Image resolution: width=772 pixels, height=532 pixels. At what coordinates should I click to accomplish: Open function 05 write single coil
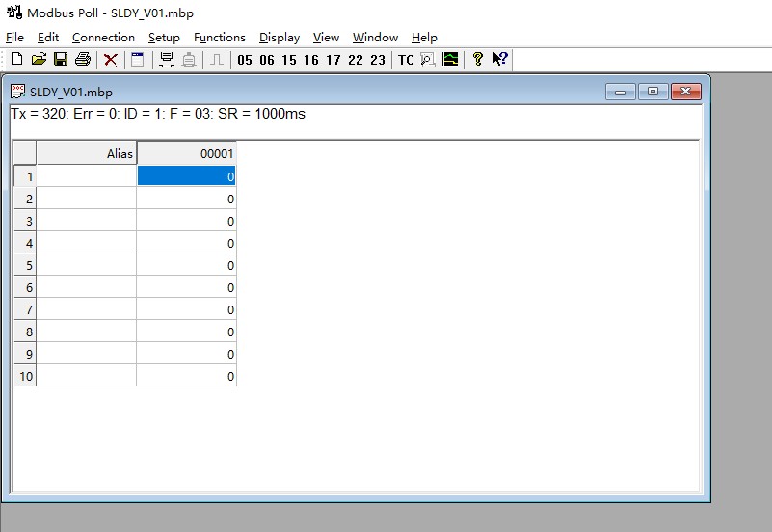pos(245,60)
